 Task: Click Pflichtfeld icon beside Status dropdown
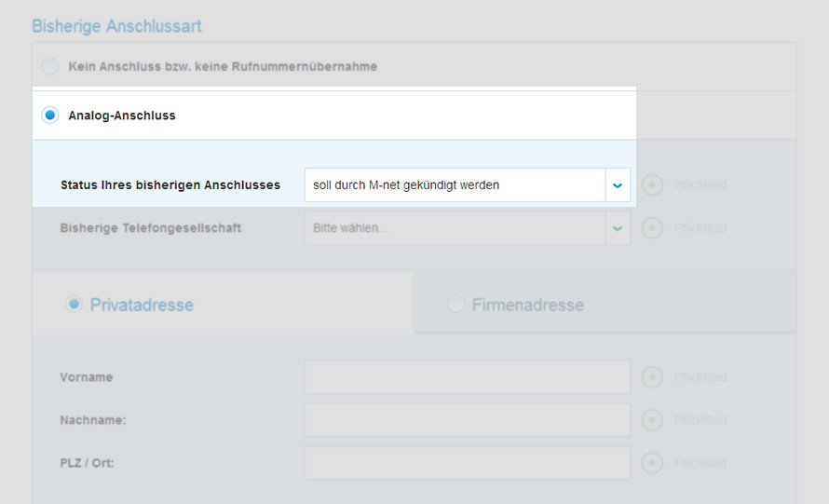pyautogui.click(x=653, y=185)
